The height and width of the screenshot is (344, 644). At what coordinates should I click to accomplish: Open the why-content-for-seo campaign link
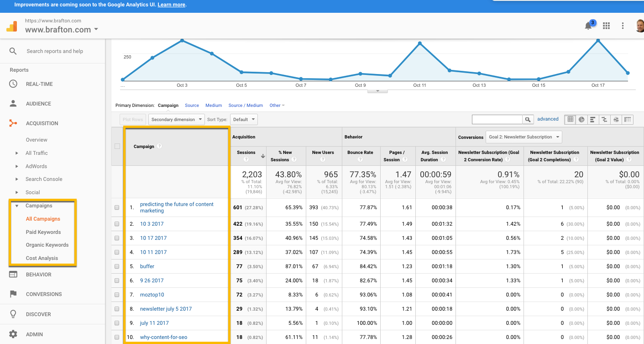(163, 337)
